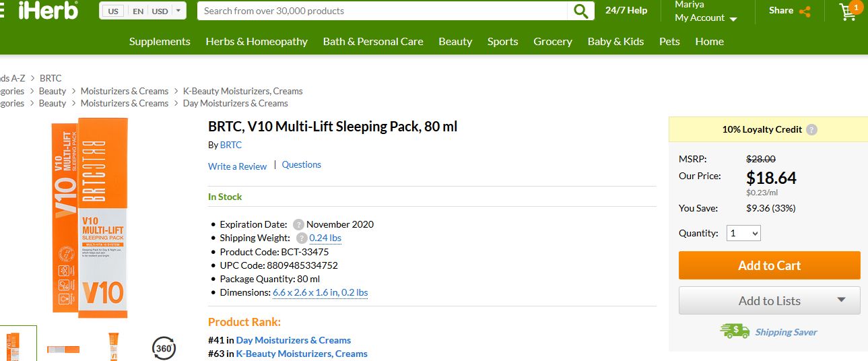Click the iHerb logo
This screenshot has height=361, width=868.
[x=48, y=11]
